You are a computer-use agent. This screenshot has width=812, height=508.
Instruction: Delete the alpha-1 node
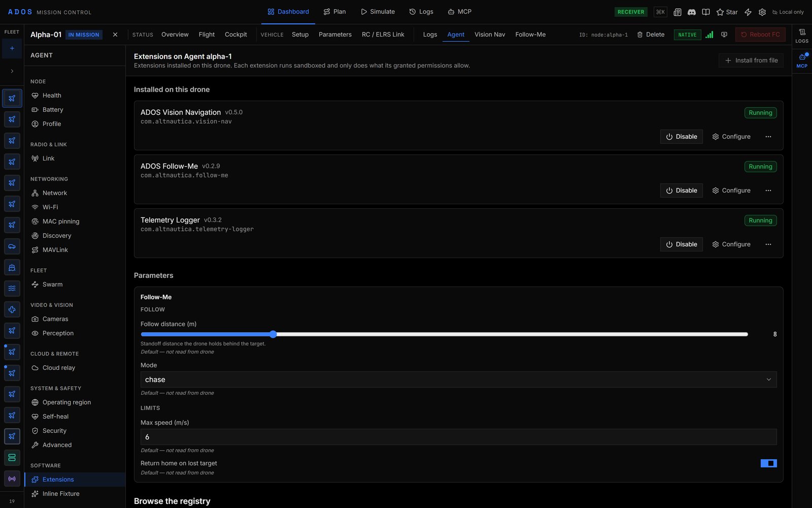(x=651, y=35)
